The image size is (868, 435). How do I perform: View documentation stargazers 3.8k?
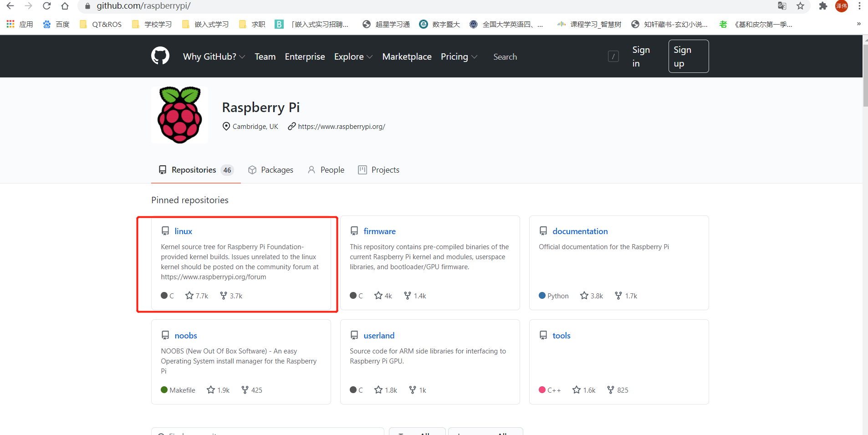pyautogui.click(x=592, y=296)
